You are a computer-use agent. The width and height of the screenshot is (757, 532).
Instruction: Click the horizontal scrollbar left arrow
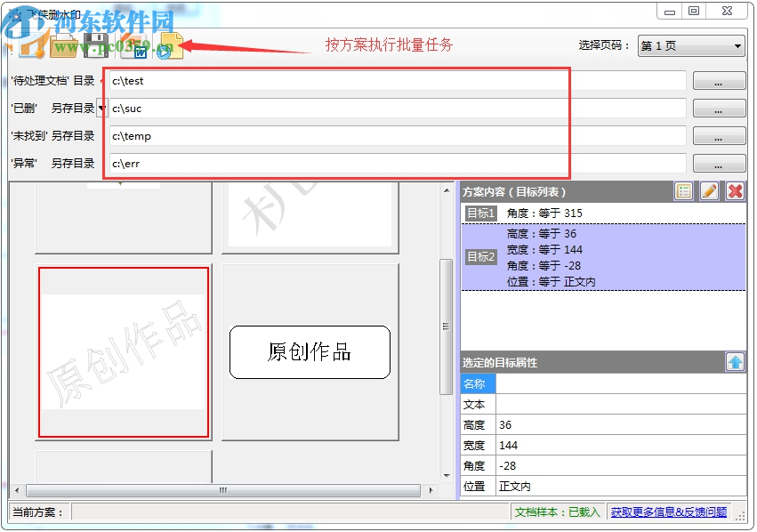pyautogui.click(x=17, y=490)
